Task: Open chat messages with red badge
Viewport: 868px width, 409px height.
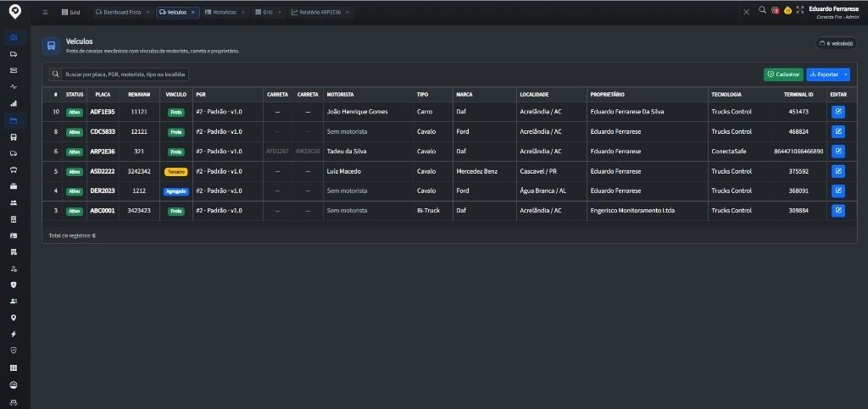Action: (775, 10)
